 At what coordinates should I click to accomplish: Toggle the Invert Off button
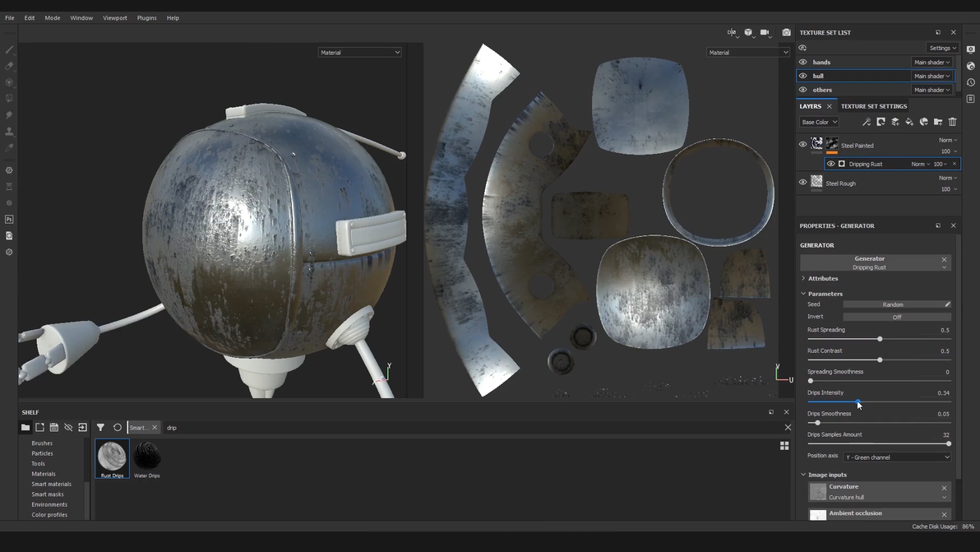point(897,317)
